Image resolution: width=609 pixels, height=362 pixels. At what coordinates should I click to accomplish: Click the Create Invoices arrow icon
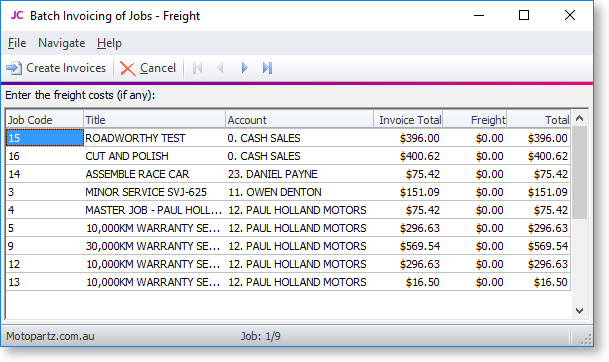coord(14,68)
